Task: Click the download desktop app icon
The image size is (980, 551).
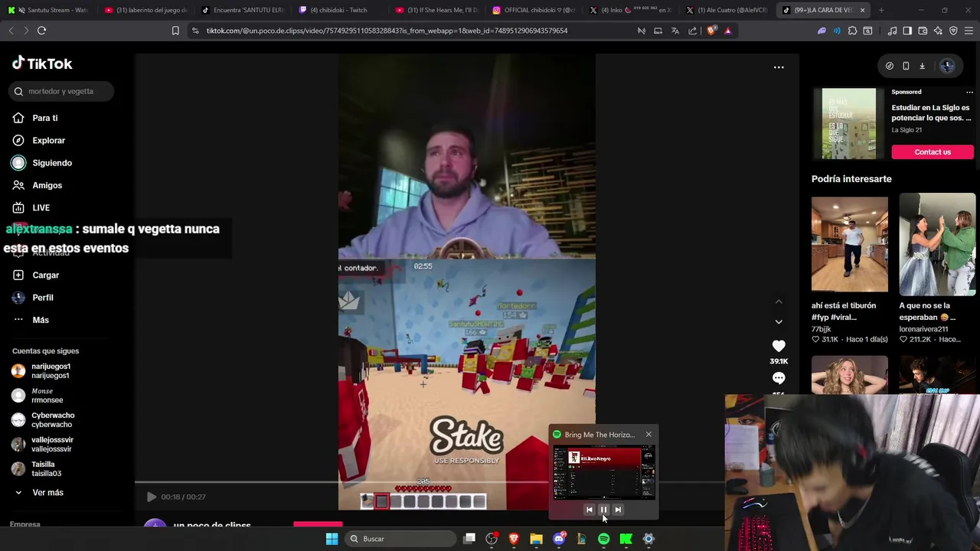Action: click(922, 67)
